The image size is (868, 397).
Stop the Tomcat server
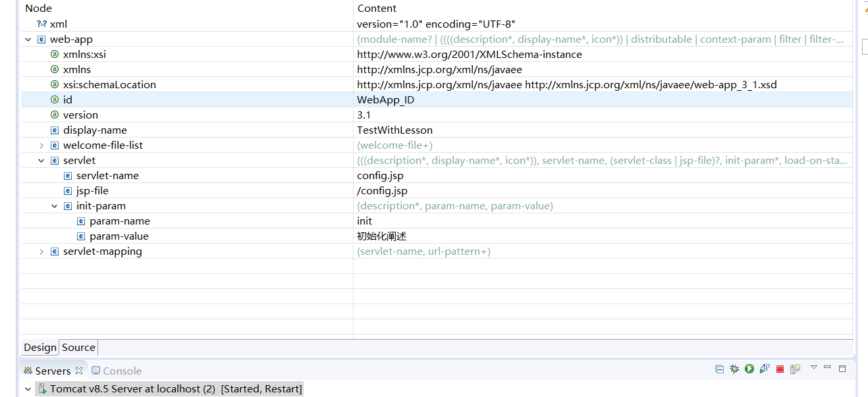point(780,369)
